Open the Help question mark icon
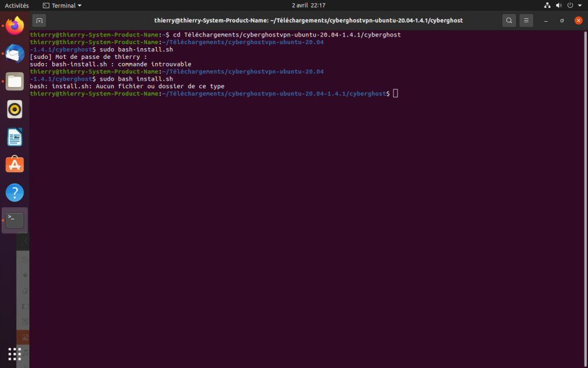The height and width of the screenshot is (368, 588). point(15,193)
